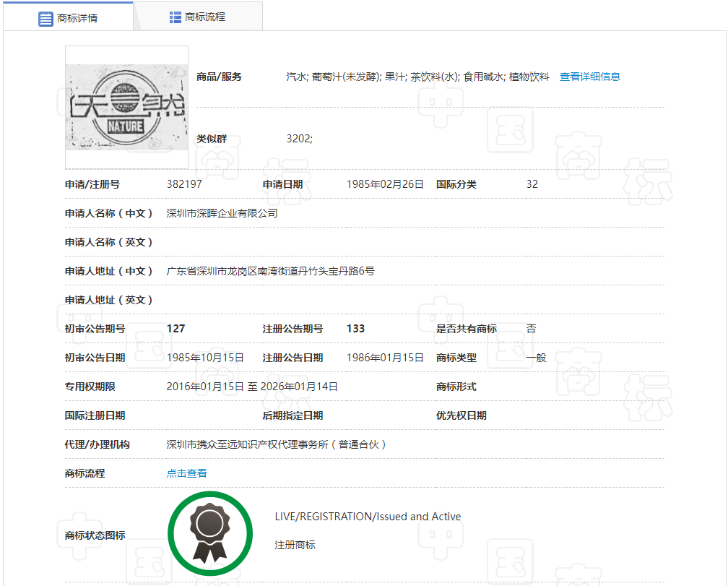The height and width of the screenshot is (586, 728).
Task: Click preliminary announcement issue number 127
Action: coord(175,329)
